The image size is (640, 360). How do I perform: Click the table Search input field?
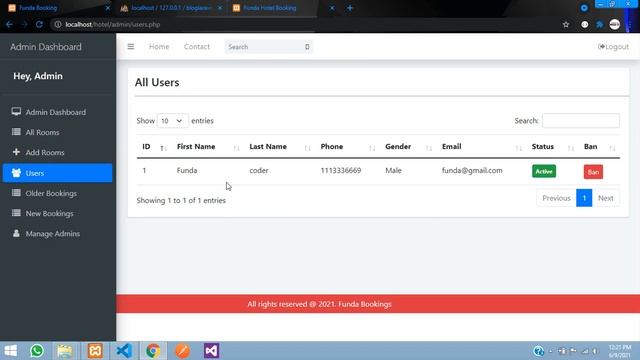[x=580, y=121]
